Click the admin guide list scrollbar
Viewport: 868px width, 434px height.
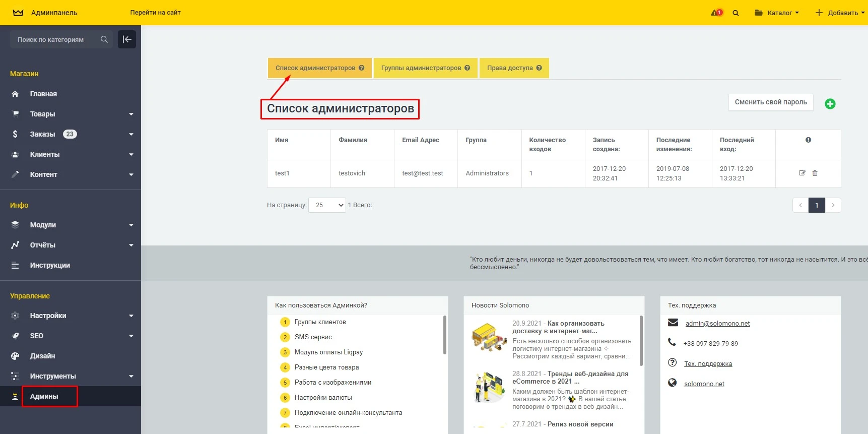click(444, 335)
